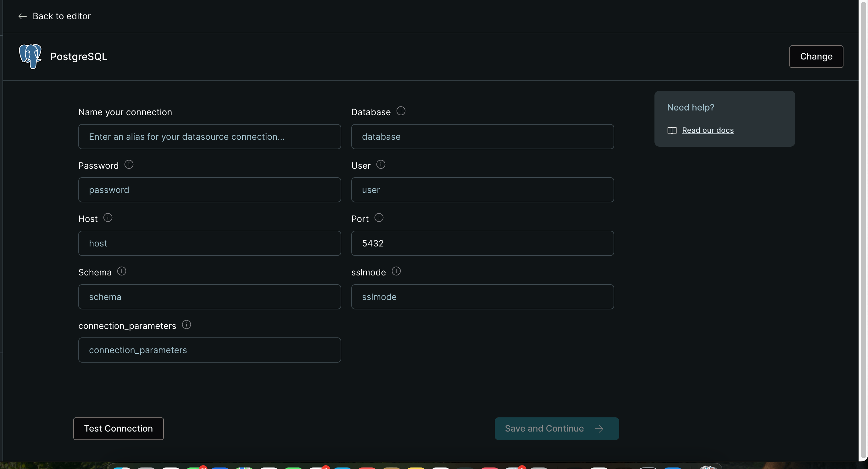Click the info icon next to Port
The width and height of the screenshot is (868, 469).
coord(379,218)
